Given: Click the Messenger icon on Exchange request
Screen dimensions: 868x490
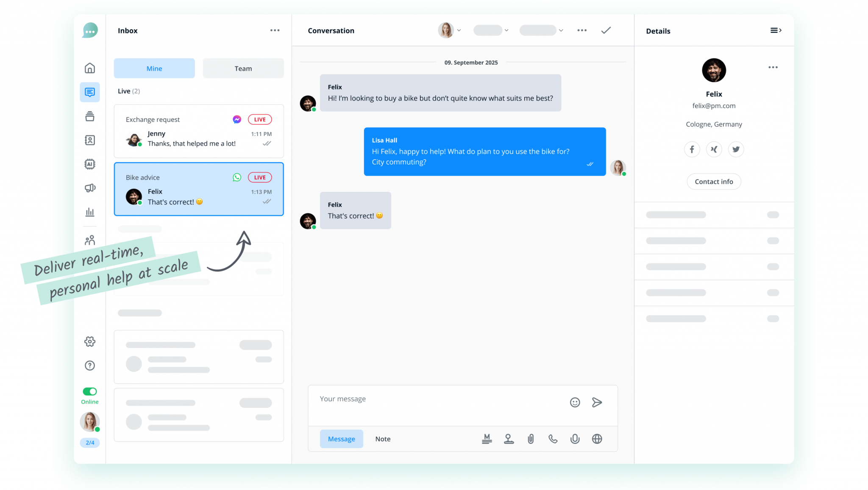Looking at the screenshot, I should [237, 119].
